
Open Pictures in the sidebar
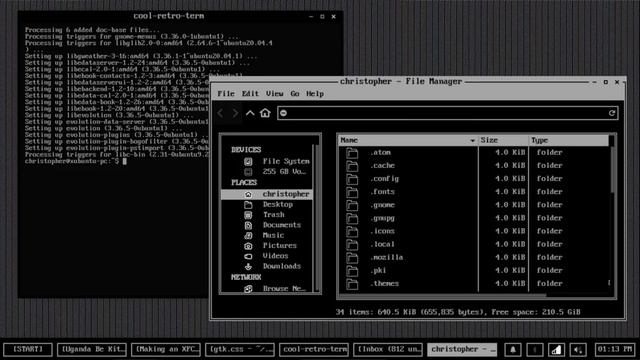point(267,246)
